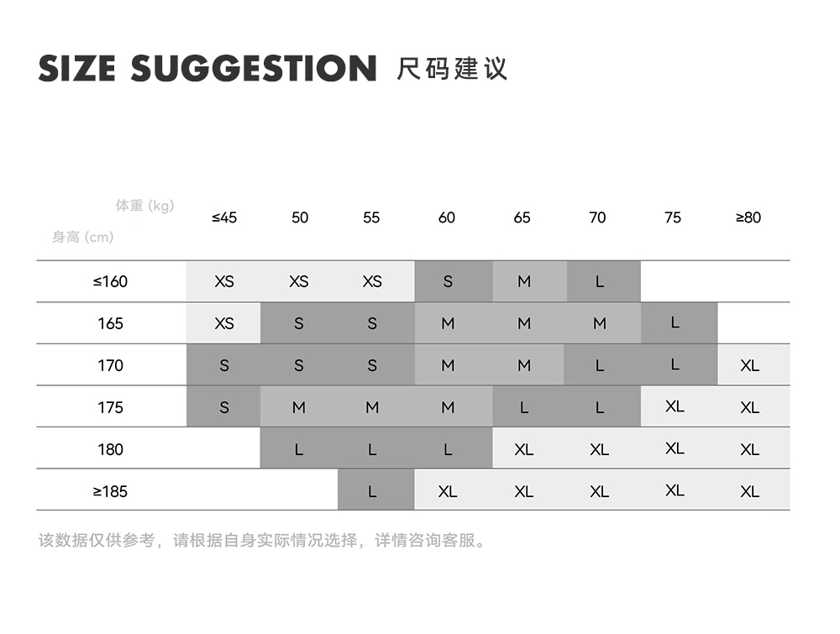
Task: Click XL cell for 170 height, ≥80 weight
Action: click(x=750, y=365)
